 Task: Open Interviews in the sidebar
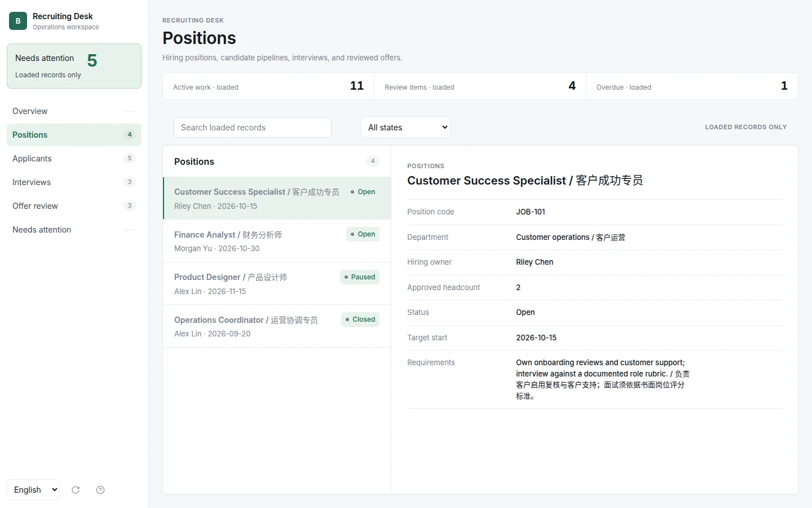pos(74,182)
